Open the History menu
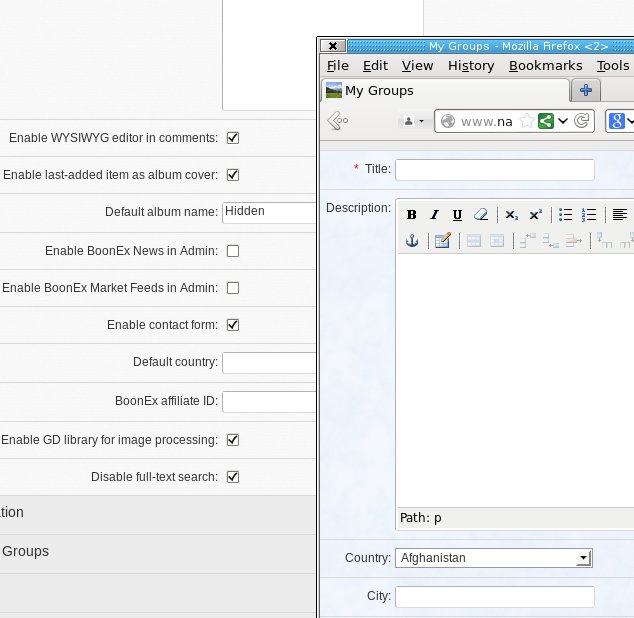Viewport: 634px width, 618px height. click(471, 66)
